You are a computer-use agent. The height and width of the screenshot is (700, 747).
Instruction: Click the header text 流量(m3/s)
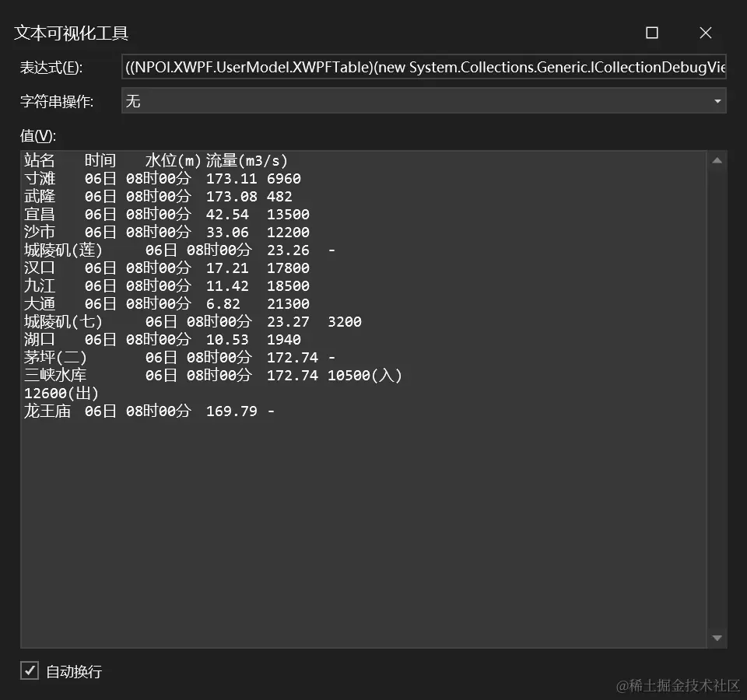click(x=247, y=161)
